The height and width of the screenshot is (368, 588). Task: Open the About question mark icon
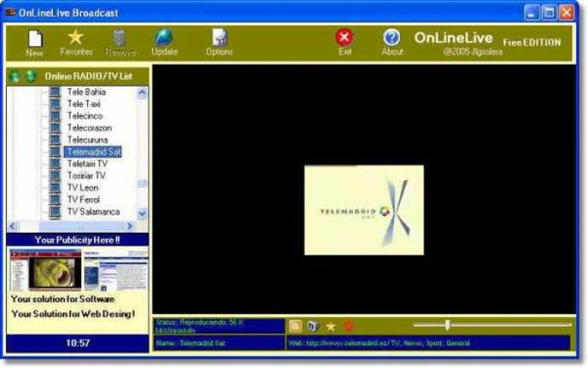392,37
